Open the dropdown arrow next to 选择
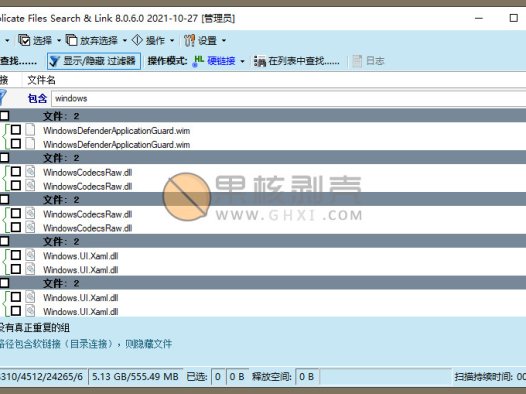526x394 pixels. point(59,41)
